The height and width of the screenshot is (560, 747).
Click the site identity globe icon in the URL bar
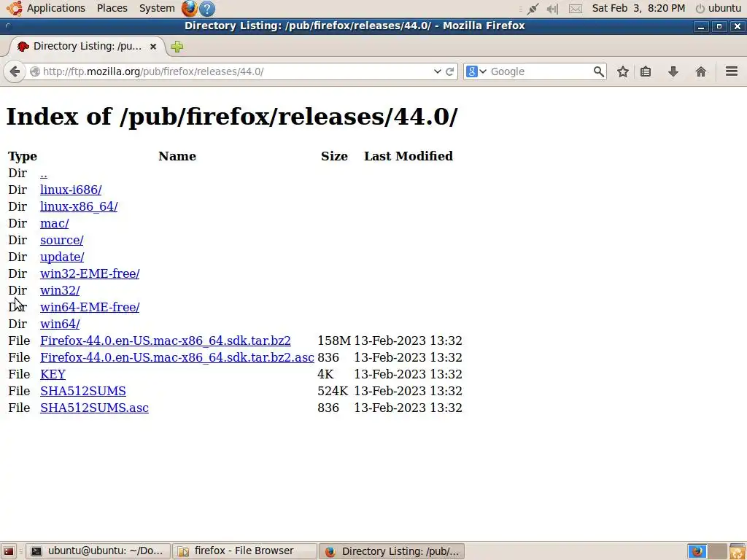(x=35, y=71)
